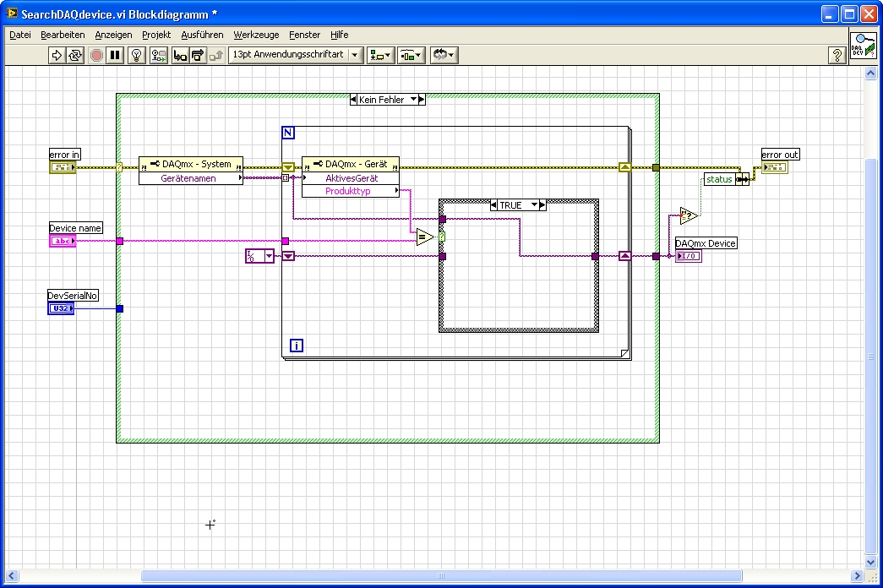Open the Werkzeuge menu
Viewport: 883px width, 588px height.
[x=256, y=35]
